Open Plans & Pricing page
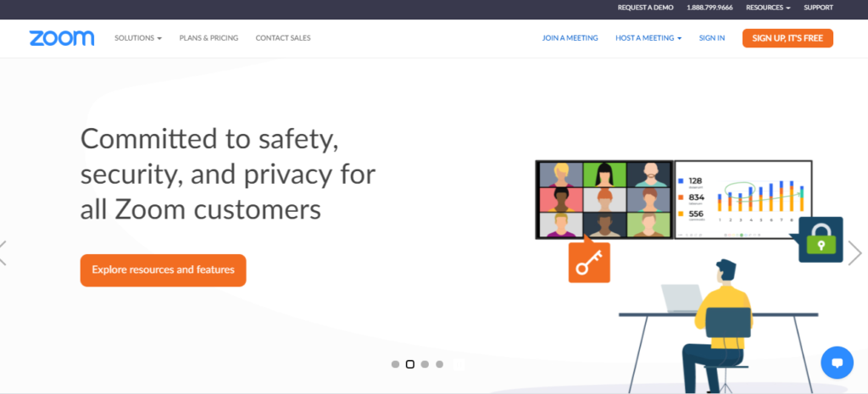This screenshot has width=868, height=394. click(x=209, y=38)
